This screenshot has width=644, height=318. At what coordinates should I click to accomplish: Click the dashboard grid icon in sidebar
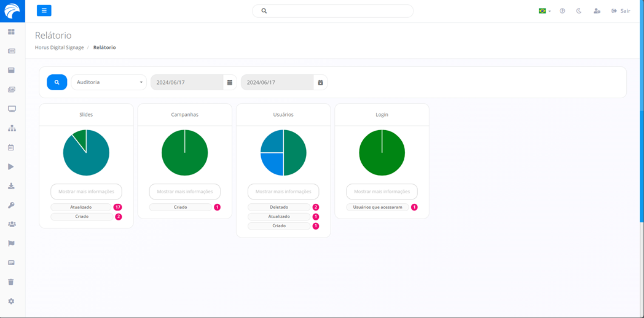pos(11,32)
